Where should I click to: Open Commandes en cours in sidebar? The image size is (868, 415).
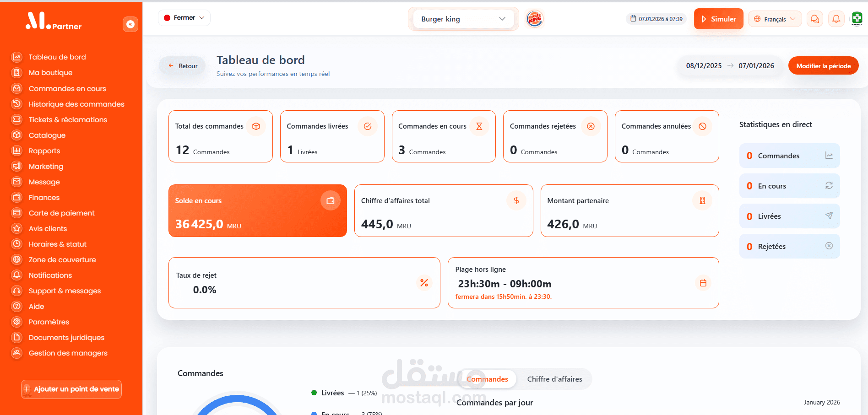click(x=67, y=88)
